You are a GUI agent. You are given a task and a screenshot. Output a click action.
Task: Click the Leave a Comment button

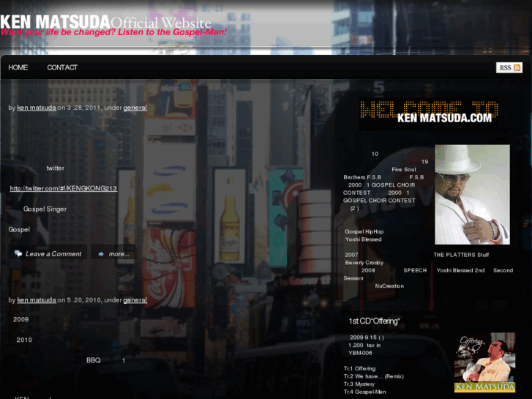click(x=48, y=254)
